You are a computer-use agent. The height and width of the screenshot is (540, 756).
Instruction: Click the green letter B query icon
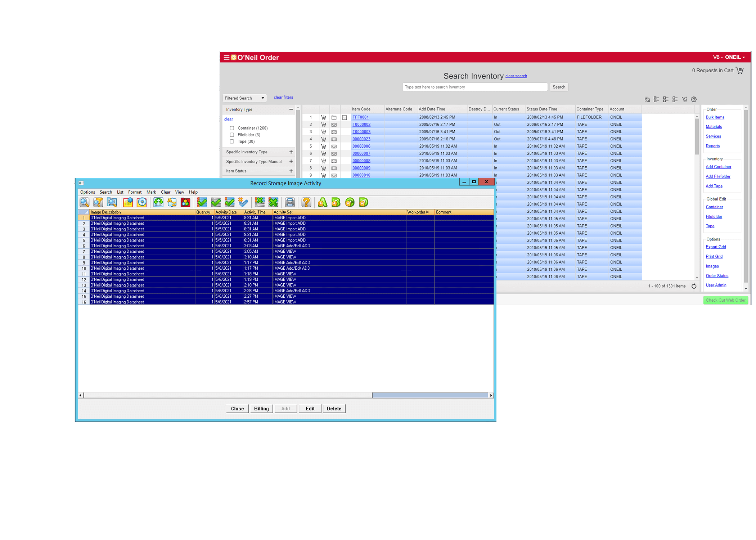[336, 202]
